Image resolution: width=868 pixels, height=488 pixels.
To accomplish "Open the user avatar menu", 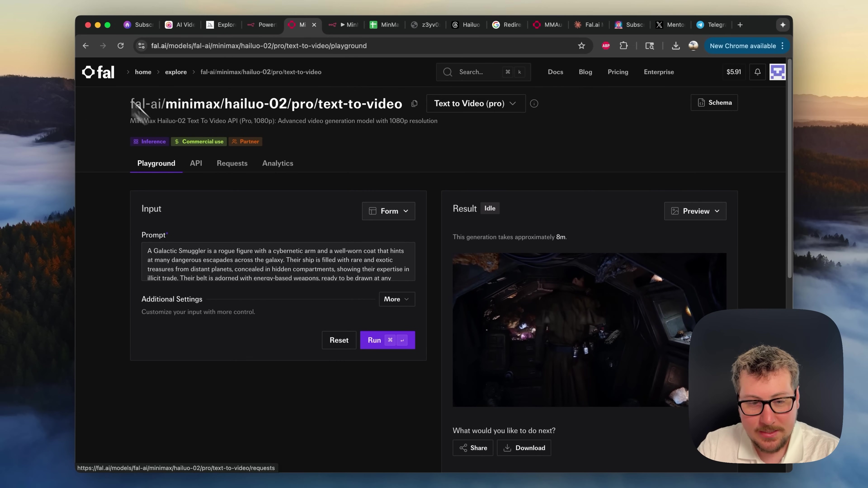I will [x=778, y=72].
